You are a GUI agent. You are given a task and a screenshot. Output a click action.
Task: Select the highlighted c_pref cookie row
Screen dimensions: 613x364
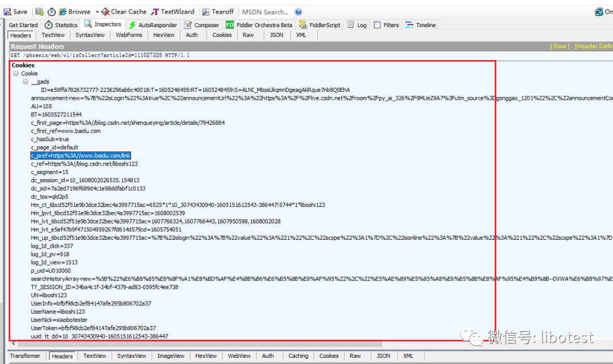pyautogui.click(x=81, y=155)
